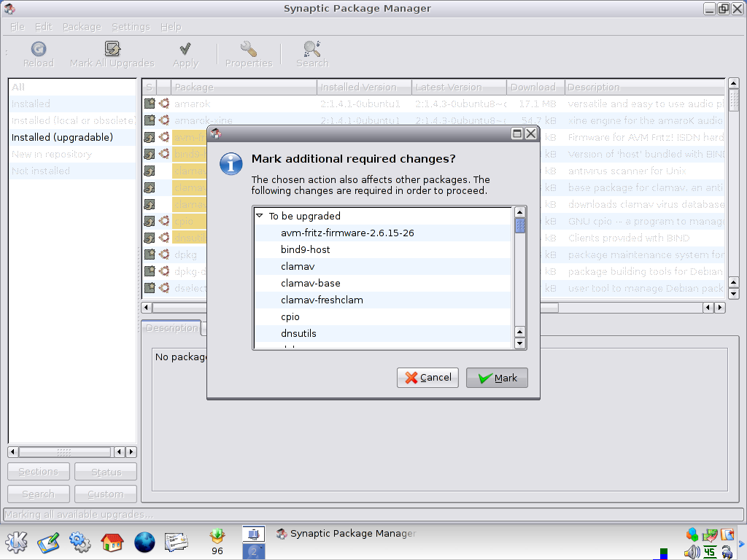Click Ubuntu support icon on amarok row
Screen dimensions: 747x560
point(164,104)
